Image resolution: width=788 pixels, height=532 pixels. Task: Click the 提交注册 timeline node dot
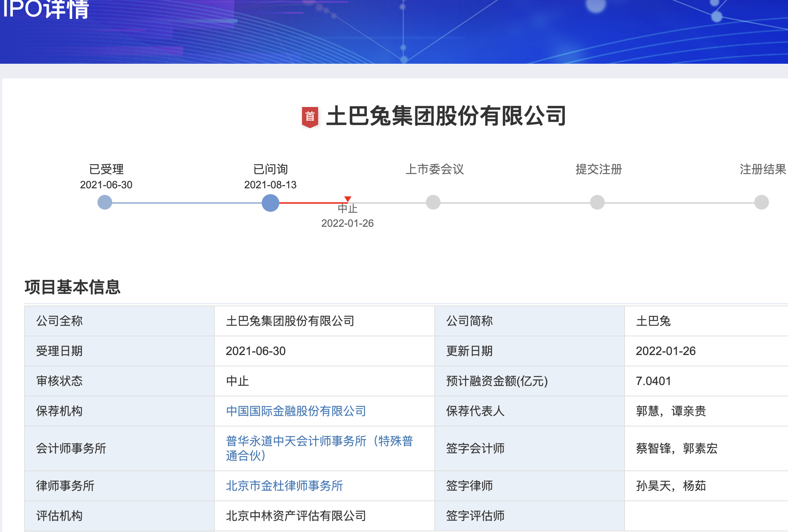pyautogui.click(x=597, y=202)
